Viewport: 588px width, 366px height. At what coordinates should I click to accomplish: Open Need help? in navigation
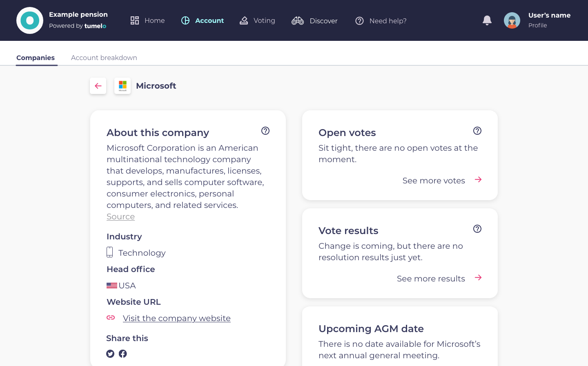[381, 21]
